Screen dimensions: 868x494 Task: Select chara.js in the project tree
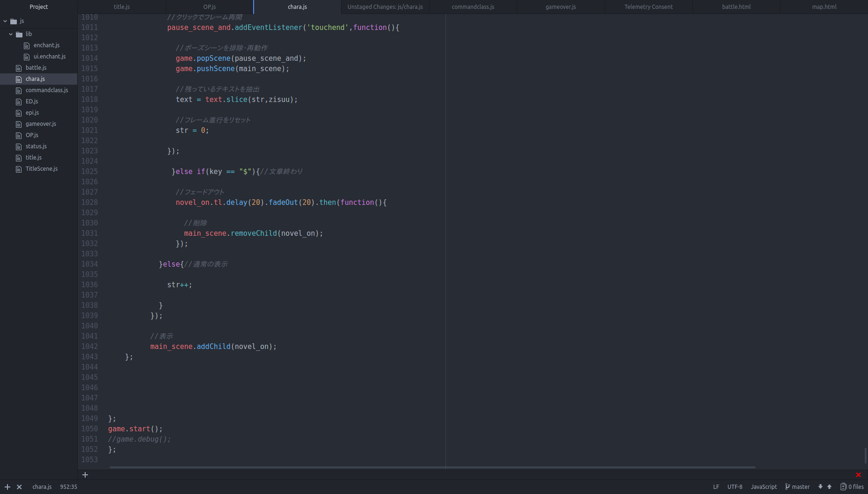click(35, 79)
